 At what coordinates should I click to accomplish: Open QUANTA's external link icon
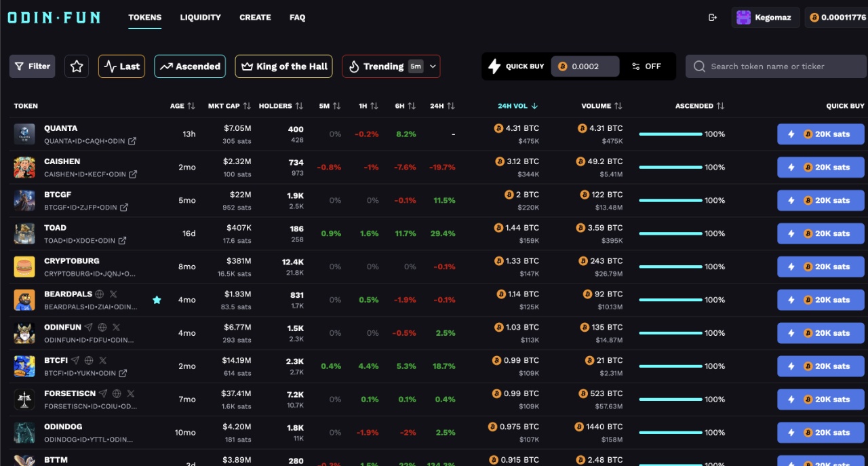(132, 141)
